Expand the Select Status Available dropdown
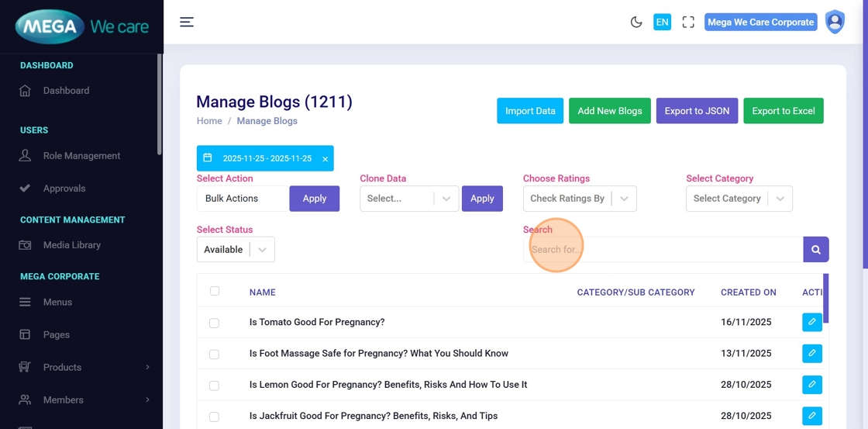The width and height of the screenshot is (868, 429). coord(236,250)
